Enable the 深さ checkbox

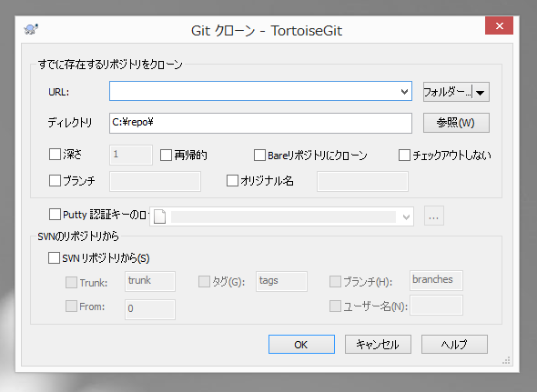(55, 155)
